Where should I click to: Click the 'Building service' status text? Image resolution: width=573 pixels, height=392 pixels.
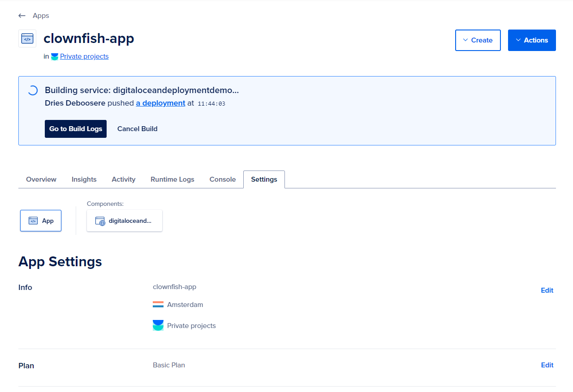click(142, 90)
